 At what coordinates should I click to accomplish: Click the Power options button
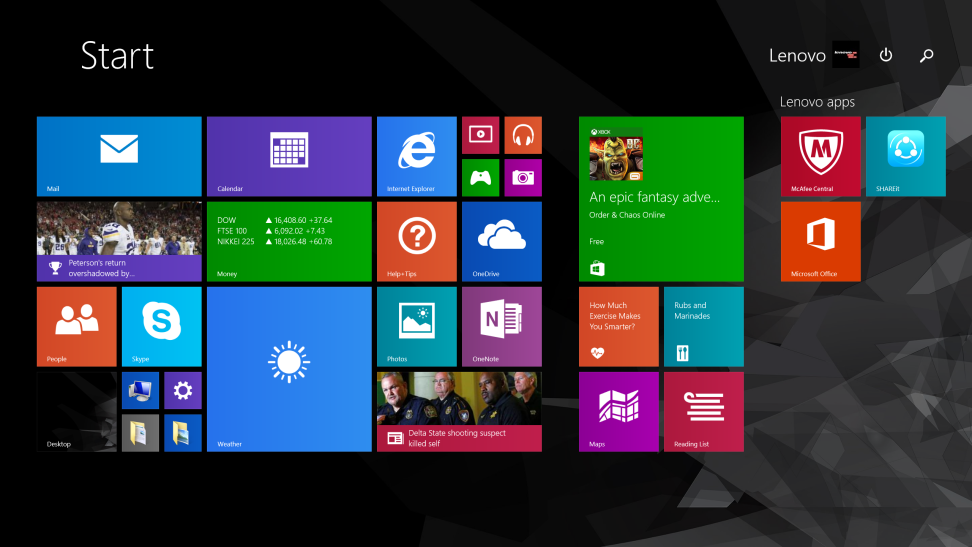pyautogui.click(x=886, y=55)
